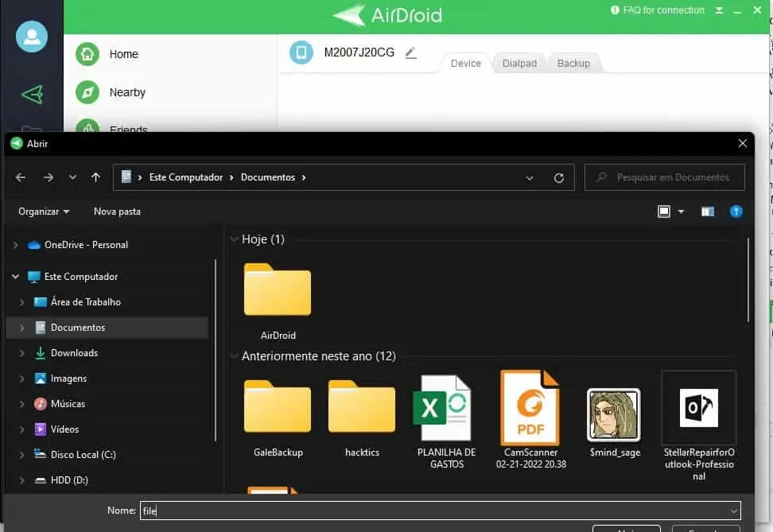The height and width of the screenshot is (532, 773).
Task: Select the paper plane transfer icon in AirDroid sidebar
Action: click(32, 94)
